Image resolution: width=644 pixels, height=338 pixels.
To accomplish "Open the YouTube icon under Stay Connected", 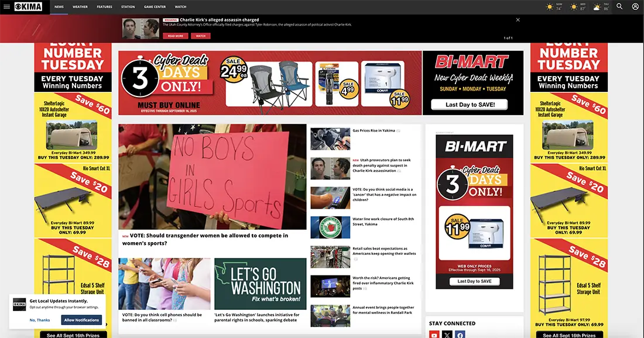I will (434, 334).
